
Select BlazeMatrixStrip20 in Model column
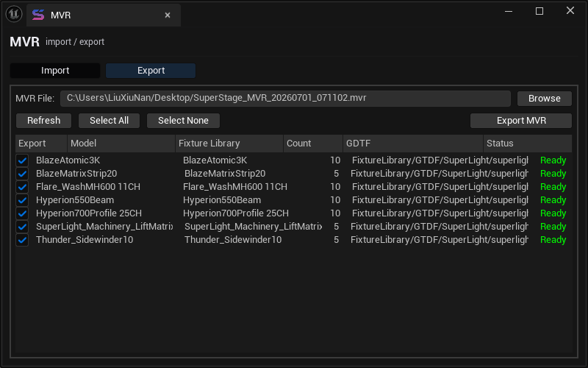[76, 174]
